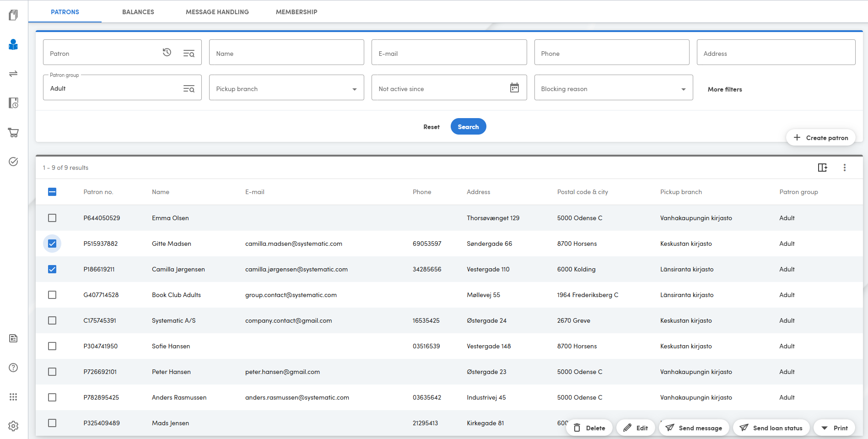Switch to the Message Handling tab
868x439 pixels.
217,12
